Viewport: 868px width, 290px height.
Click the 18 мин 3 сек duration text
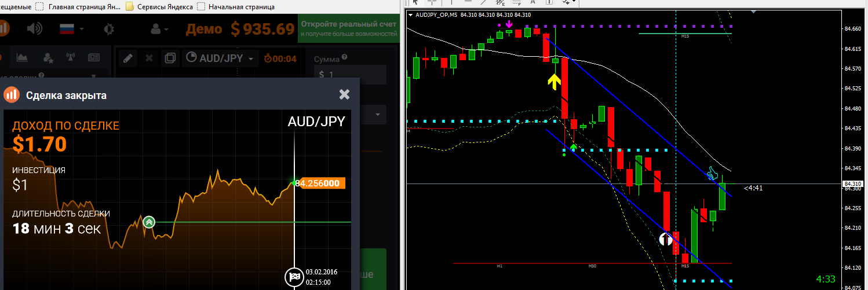[x=57, y=229]
